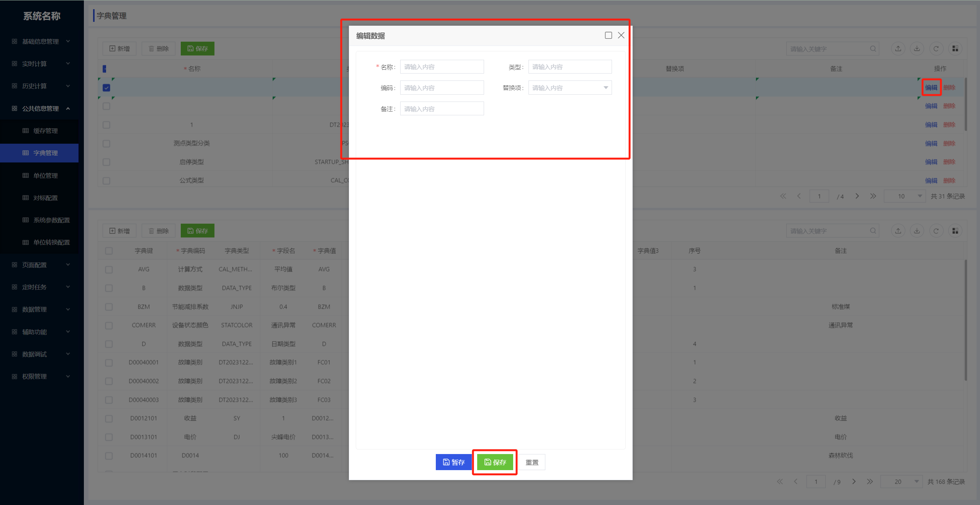Open page size dropdown showing 20
Viewport: 980px width, 505px height.
pyautogui.click(x=901, y=482)
